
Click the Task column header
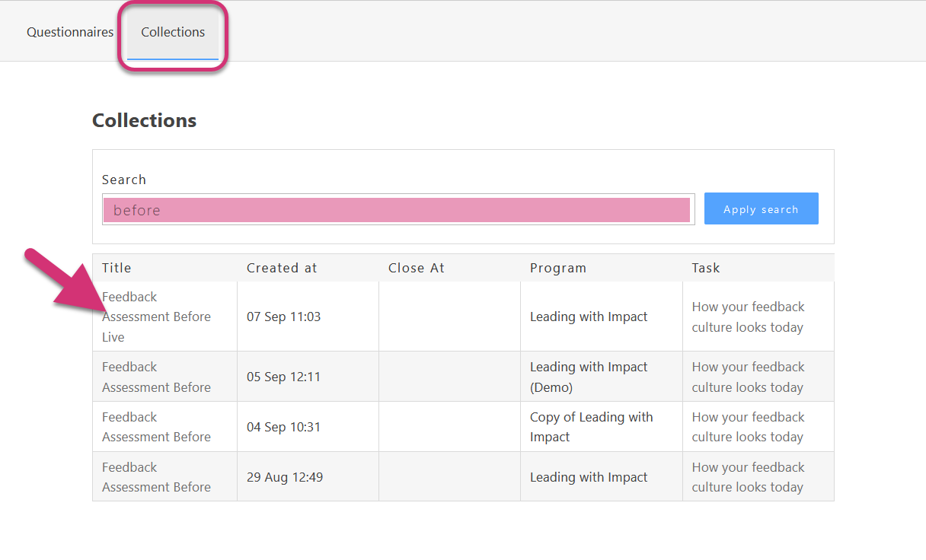click(x=705, y=268)
